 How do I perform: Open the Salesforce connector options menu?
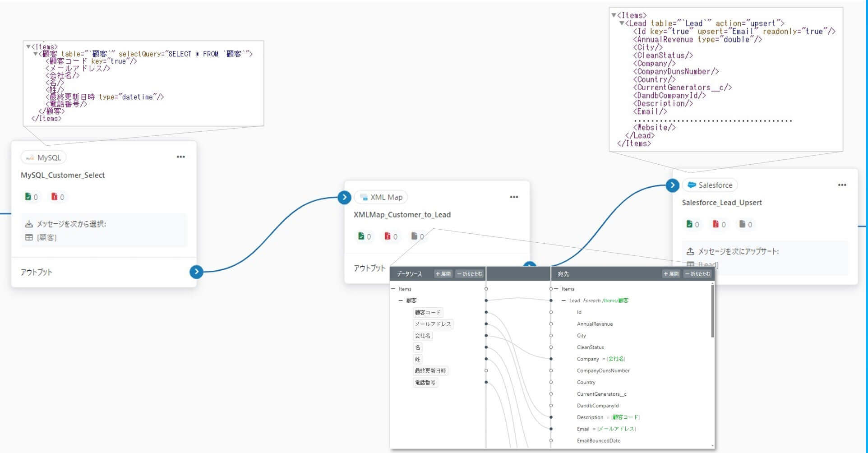(x=842, y=185)
